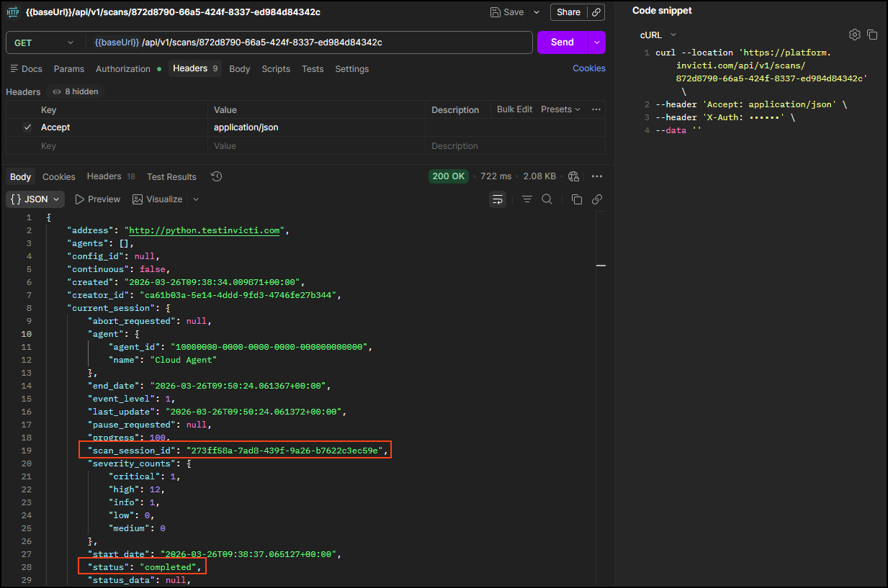Open the JSON response format dropdown
Viewport: 888px width, 588px height.
coord(35,199)
